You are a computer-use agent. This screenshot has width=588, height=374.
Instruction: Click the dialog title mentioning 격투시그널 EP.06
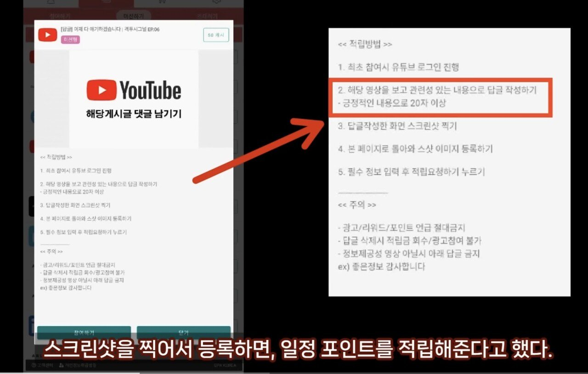point(110,29)
